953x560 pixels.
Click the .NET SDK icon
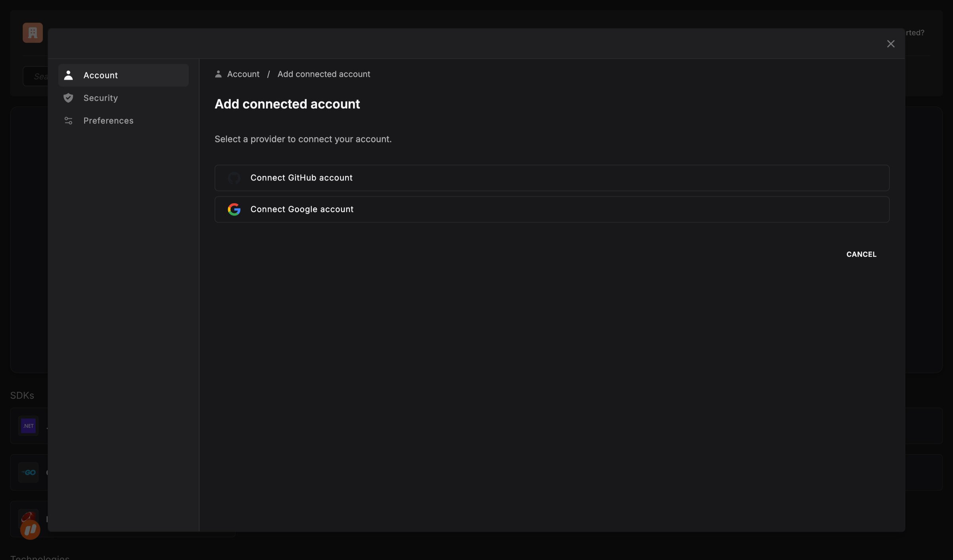tap(28, 426)
